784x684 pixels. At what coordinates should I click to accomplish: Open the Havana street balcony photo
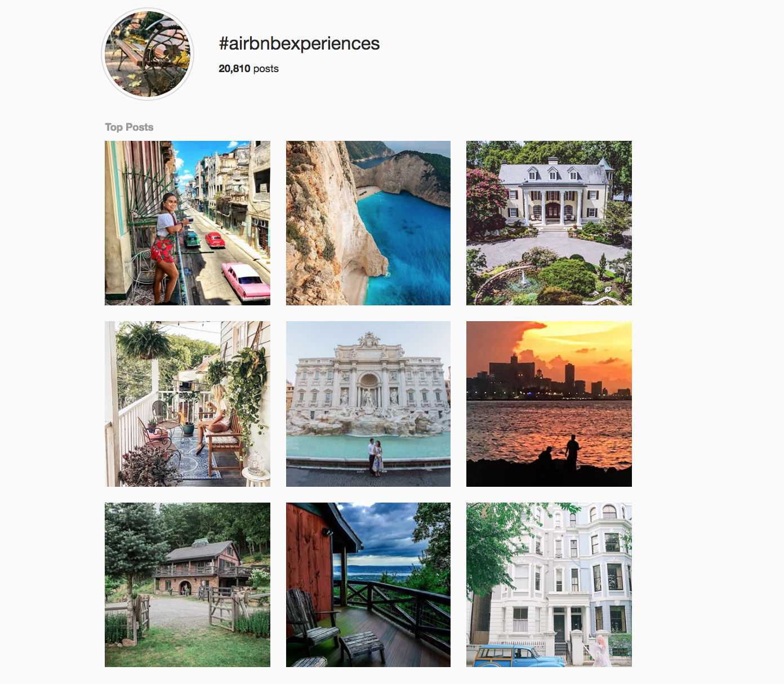point(188,223)
